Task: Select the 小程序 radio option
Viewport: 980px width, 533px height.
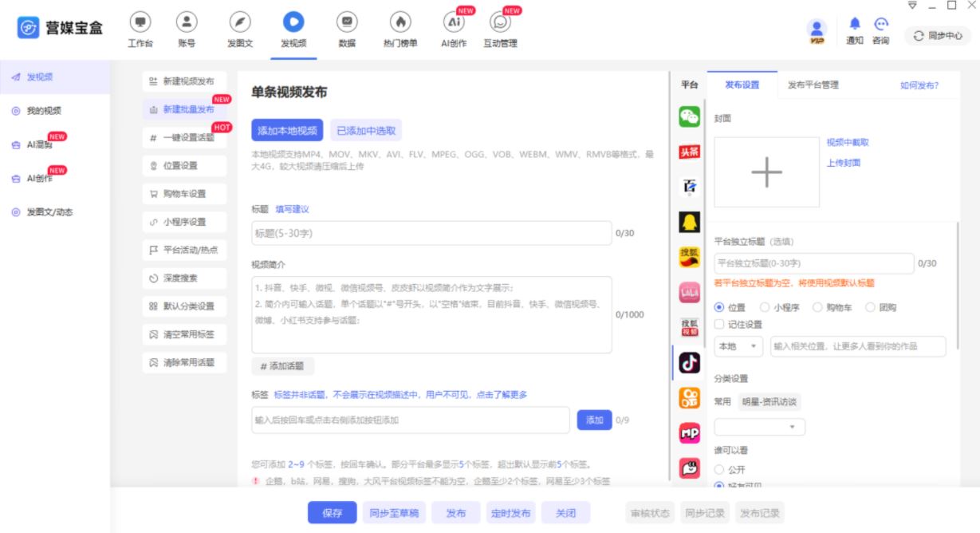Action: pyautogui.click(x=765, y=307)
